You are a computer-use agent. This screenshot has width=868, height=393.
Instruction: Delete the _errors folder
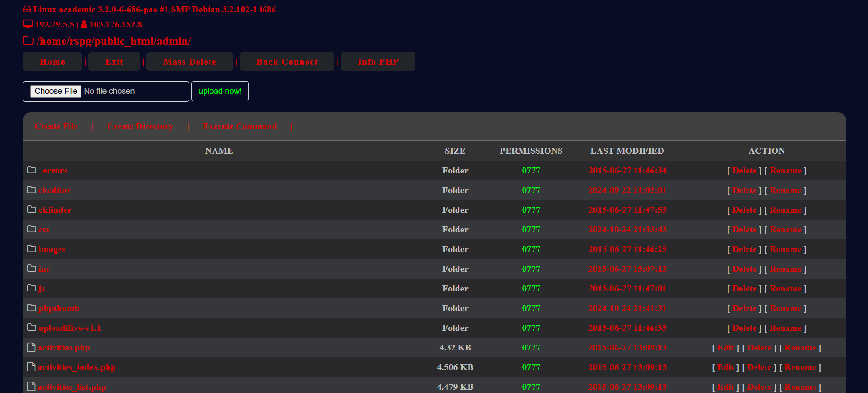click(x=744, y=171)
